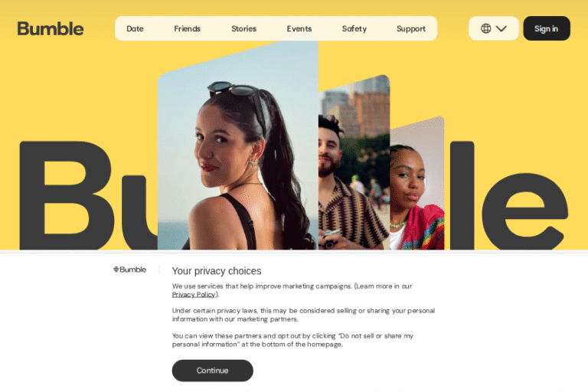This screenshot has width=588, height=392.
Task: Click small Bumble logo in privacy banner
Action: (129, 269)
